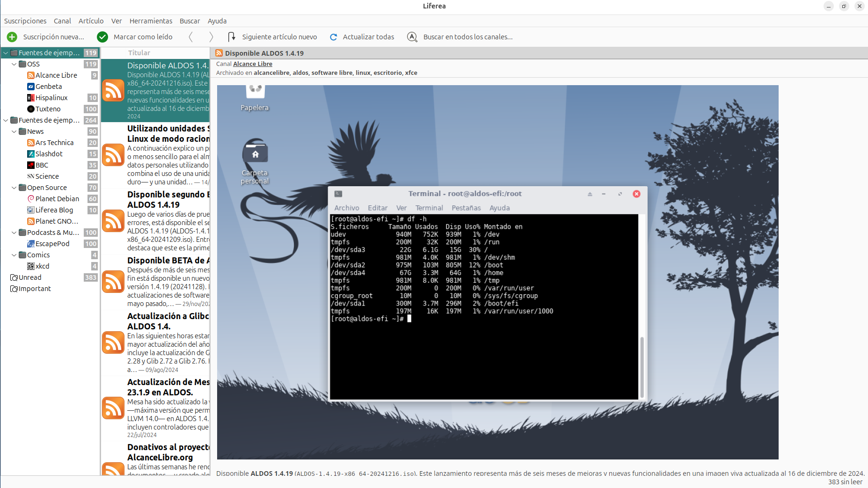Select the Planet Debian feed icon
868x488 pixels.
click(31, 199)
